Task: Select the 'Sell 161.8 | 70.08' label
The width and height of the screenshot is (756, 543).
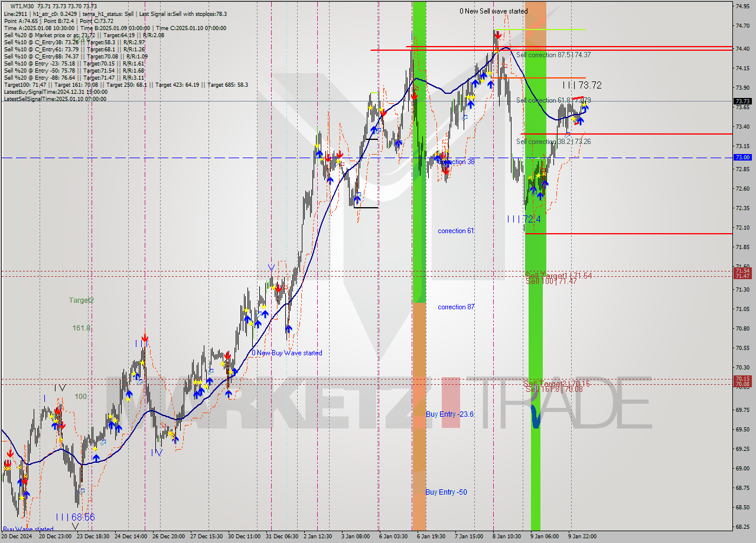Action: click(x=554, y=389)
